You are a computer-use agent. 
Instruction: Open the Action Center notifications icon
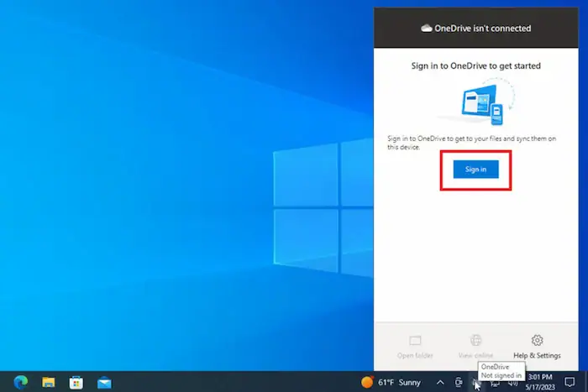click(570, 382)
